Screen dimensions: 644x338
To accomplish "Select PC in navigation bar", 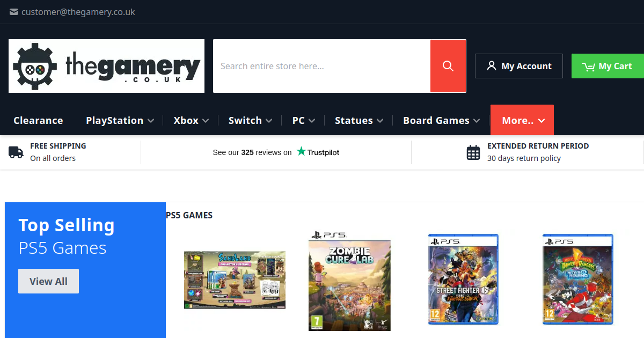I will pos(298,120).
